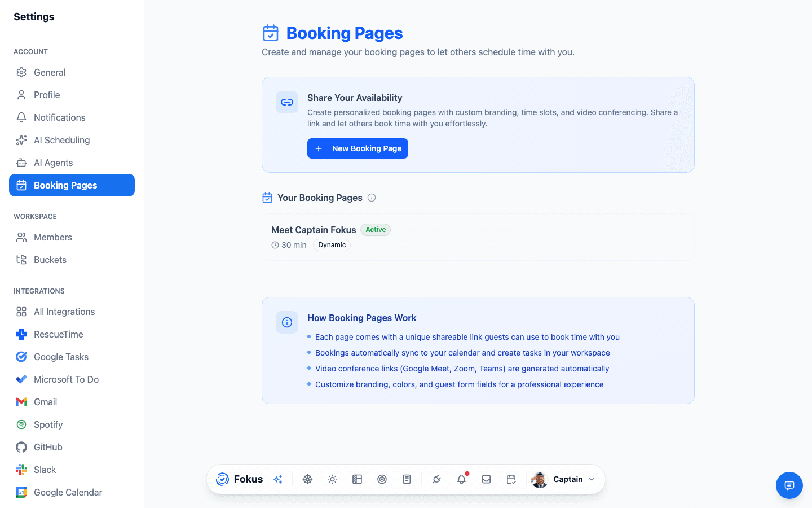Click the Booking Pages title calendar icon
Image resolution: width=812 pixels, height=508 pixels.
point(271,33)
